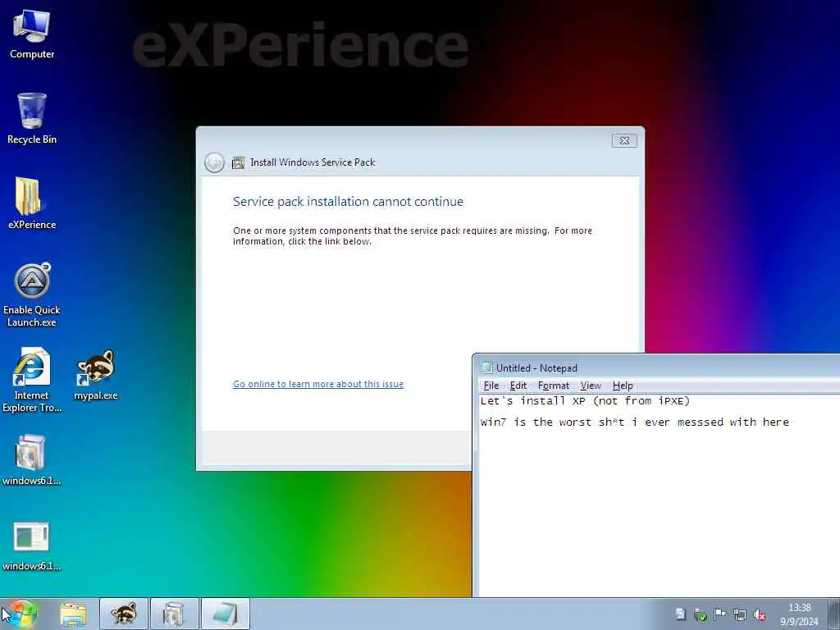
Task: Click the Untitled - Notepad title bar
Action: click(x=657, y=367)
